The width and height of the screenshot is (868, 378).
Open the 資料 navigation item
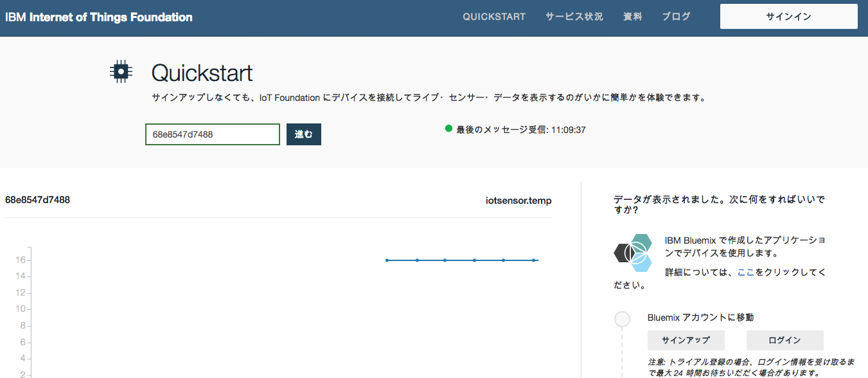point(632,17)
